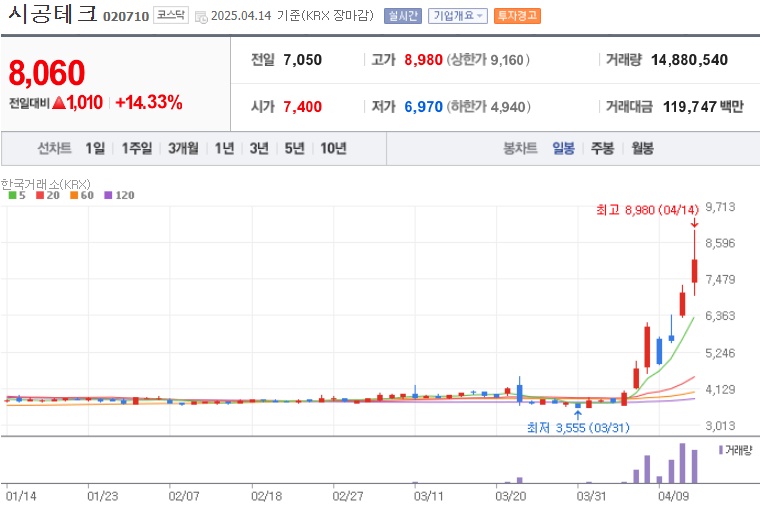
Task: Click the high price 8,980 value
Action: coord(424,60)
